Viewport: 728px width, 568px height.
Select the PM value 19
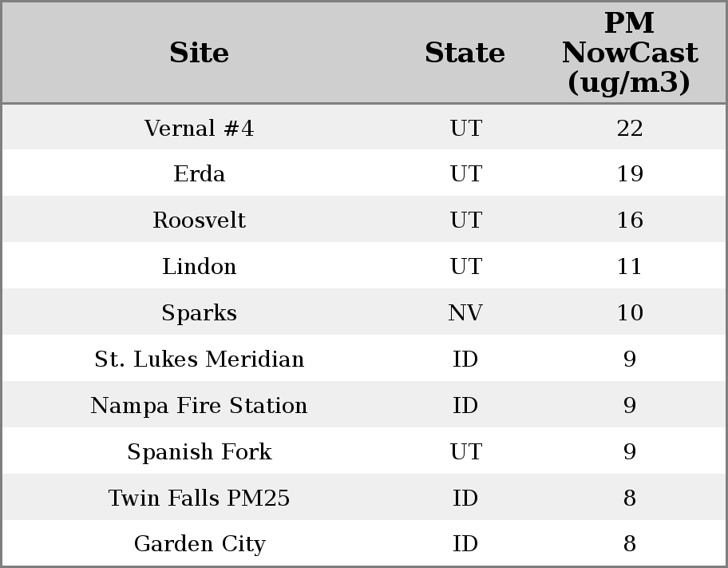pos(629,174)
